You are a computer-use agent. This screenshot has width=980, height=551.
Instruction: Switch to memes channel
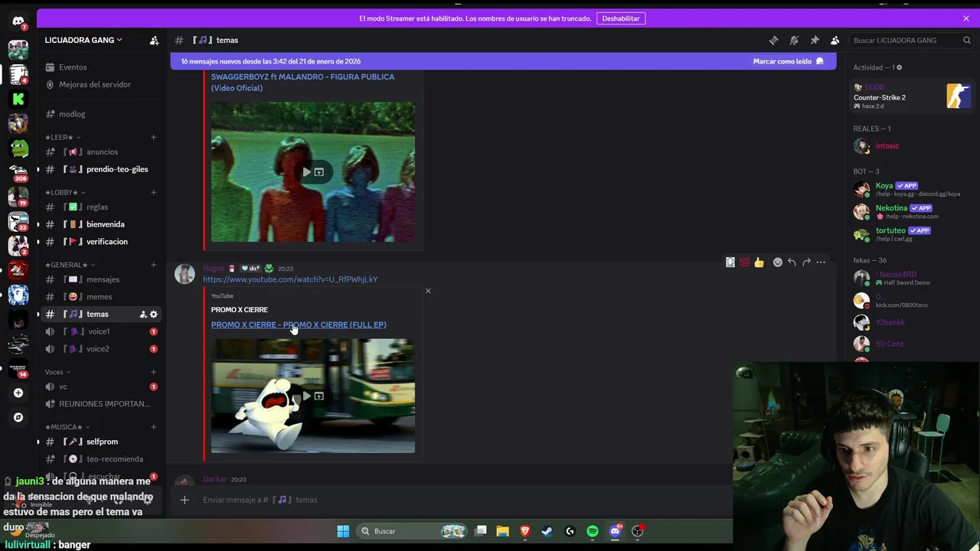(x=101, y=297)
